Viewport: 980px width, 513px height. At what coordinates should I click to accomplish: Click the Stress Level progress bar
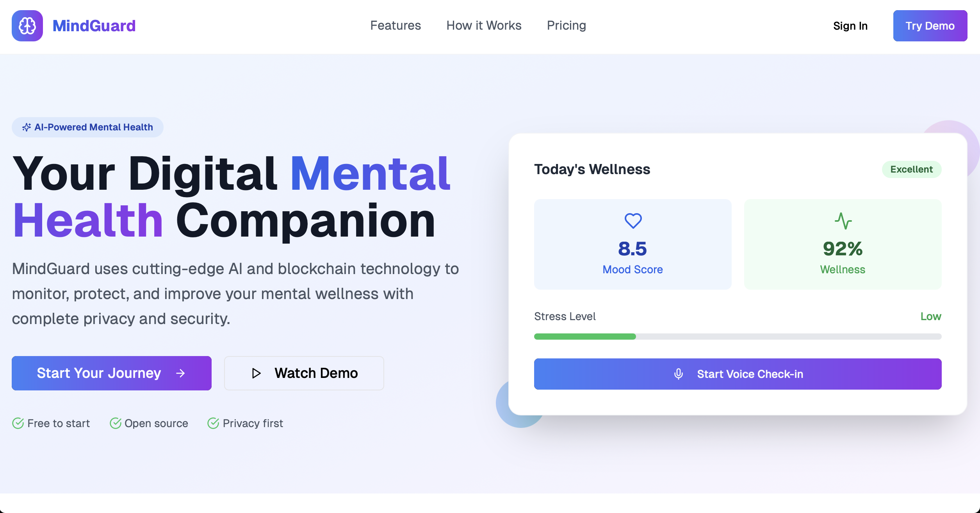point(738,337)
